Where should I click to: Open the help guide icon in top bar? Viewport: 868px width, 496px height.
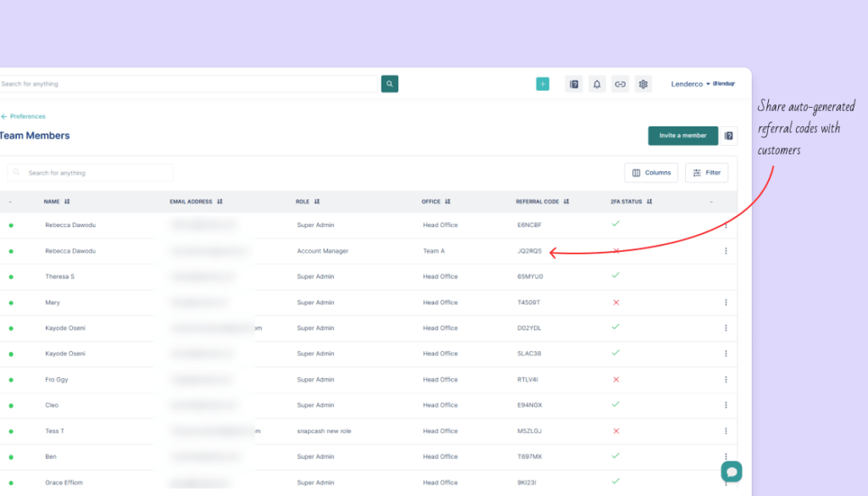pyautogui.click(x=574, y=84)
